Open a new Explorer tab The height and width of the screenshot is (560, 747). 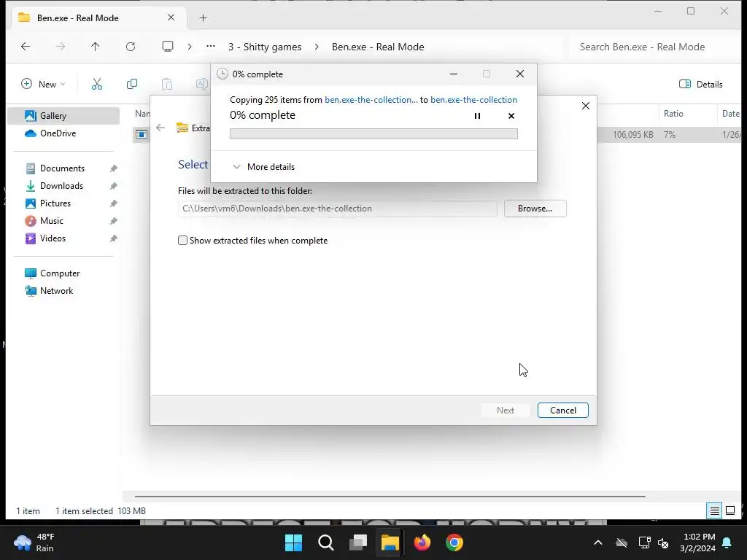click(203, 18)
